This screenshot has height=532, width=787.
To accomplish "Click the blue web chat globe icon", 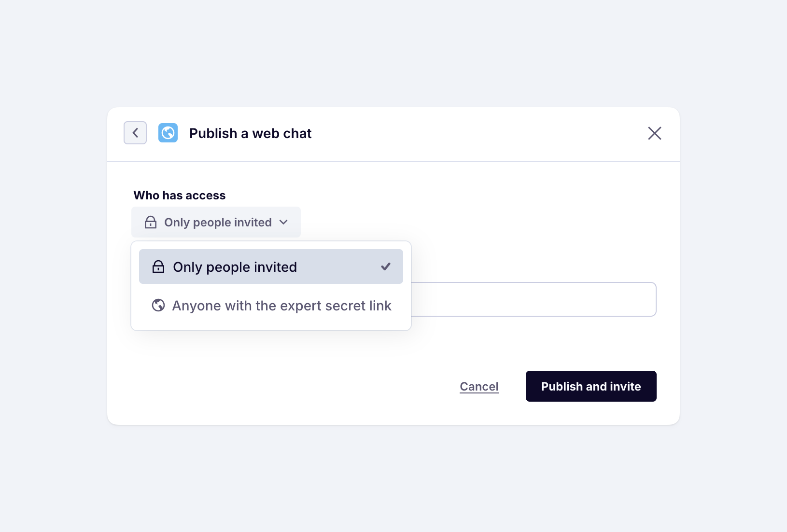I will [x=168, y=133].
